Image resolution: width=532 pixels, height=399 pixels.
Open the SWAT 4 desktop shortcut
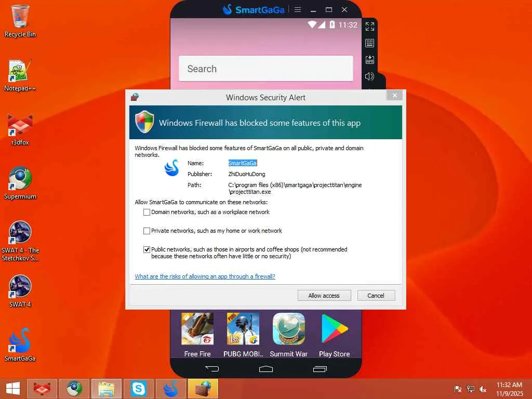pos(20,291)
